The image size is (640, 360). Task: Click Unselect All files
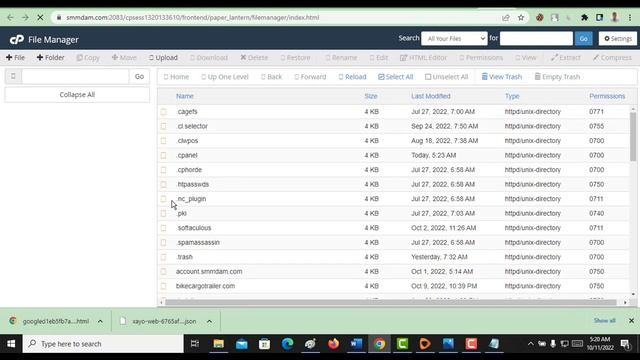coord(447,77)
